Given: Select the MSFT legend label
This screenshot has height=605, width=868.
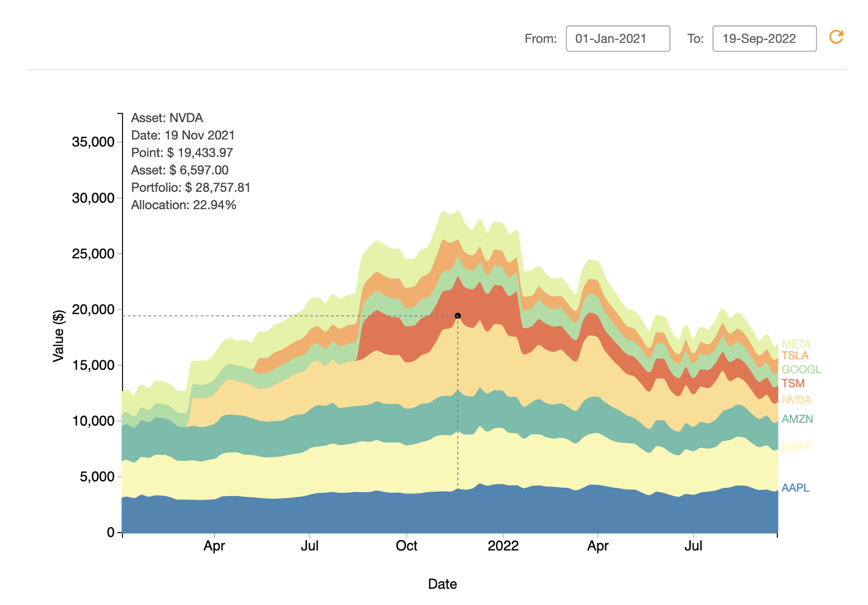Looking at the screenshot, I should click(797, 447).
